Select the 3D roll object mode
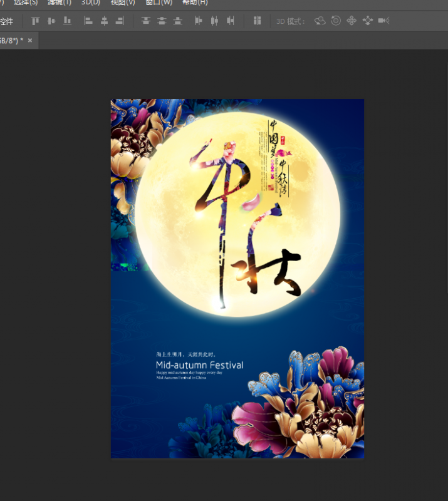Screen dimensions: 448x501 (x=336, y=21)
